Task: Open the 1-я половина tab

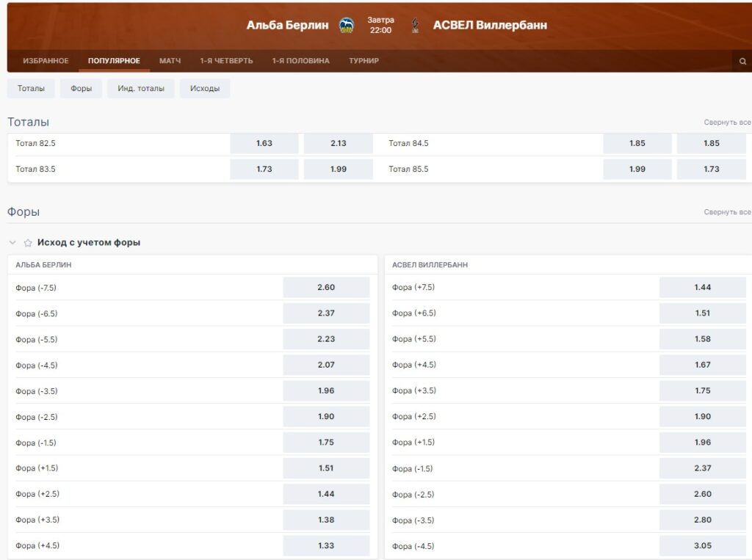Action: click(300, 61)
